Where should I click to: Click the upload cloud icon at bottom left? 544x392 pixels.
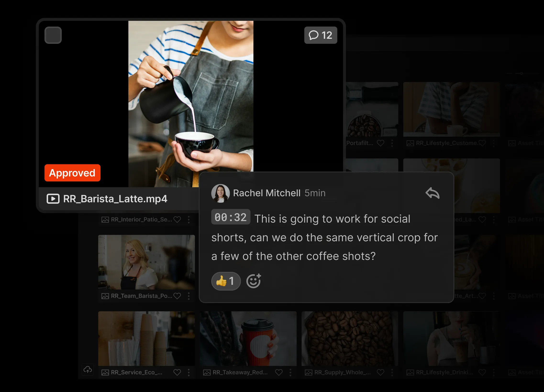(x=88, y=370)
